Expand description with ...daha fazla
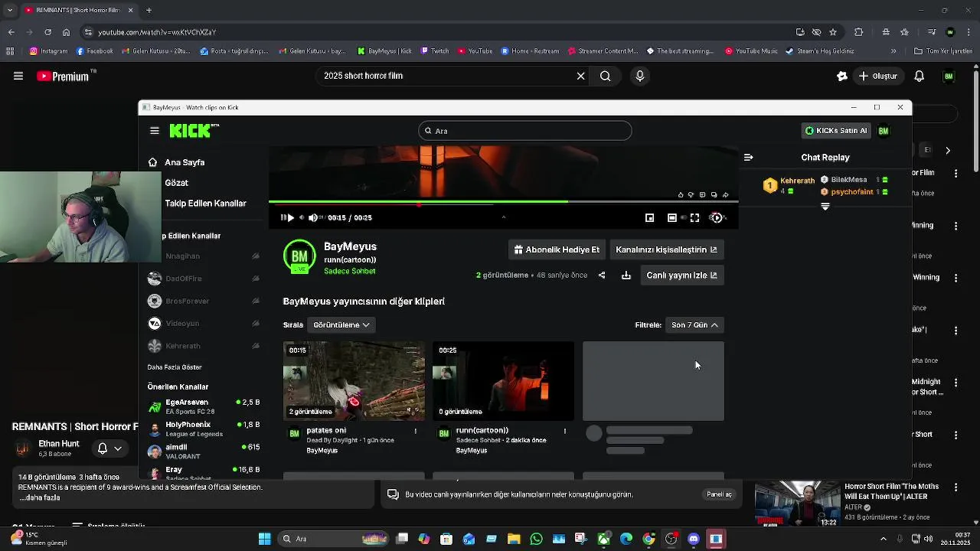The image size is (980, 551). pyautogui.click(x=41, y=497)
